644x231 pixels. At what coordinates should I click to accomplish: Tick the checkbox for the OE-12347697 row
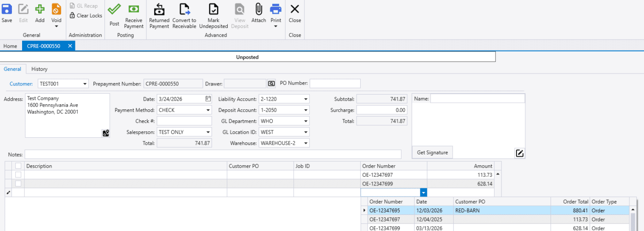[x=18, y=175]
